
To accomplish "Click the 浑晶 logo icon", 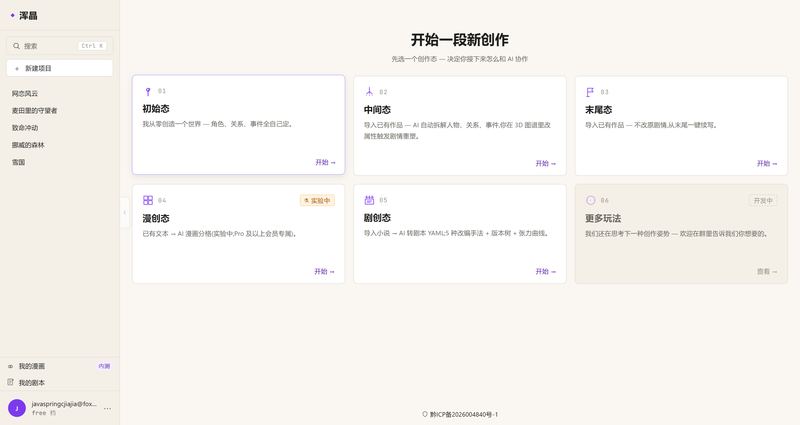I will coord(13,16).
